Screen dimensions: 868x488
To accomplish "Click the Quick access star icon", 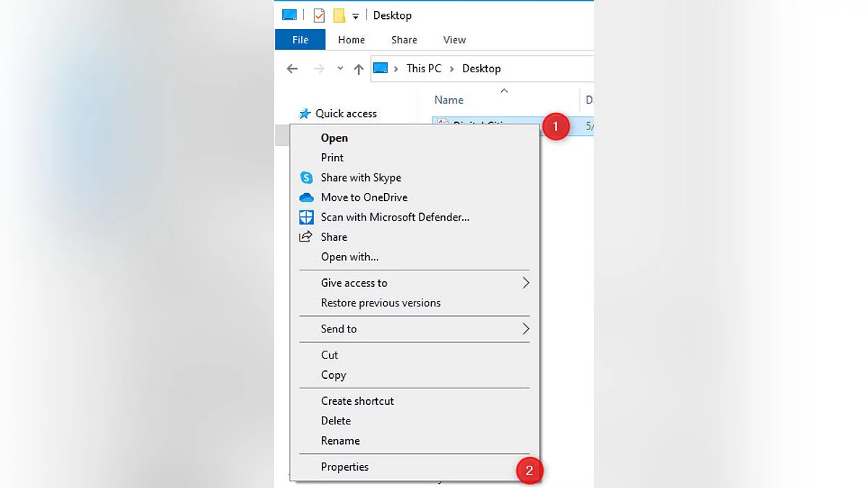I will click(305, 114).
